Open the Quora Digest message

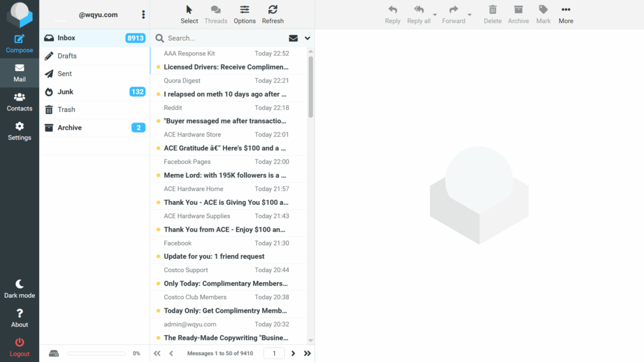coord(229,87)
